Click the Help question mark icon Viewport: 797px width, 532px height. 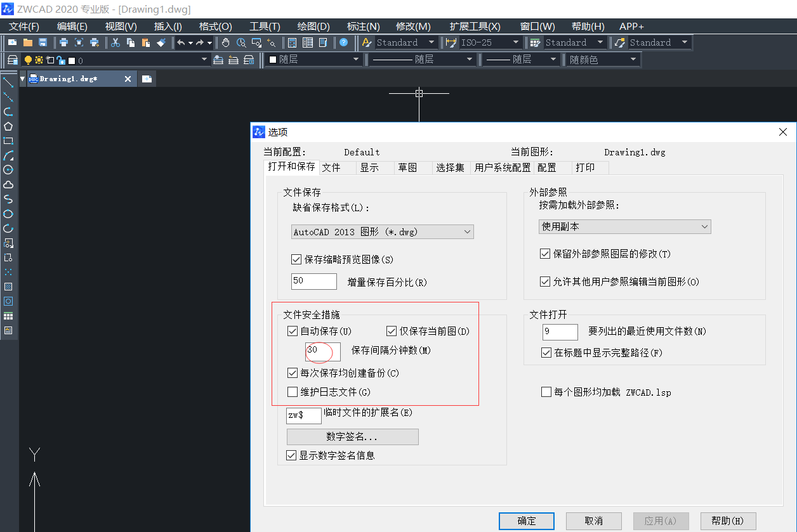343,42
